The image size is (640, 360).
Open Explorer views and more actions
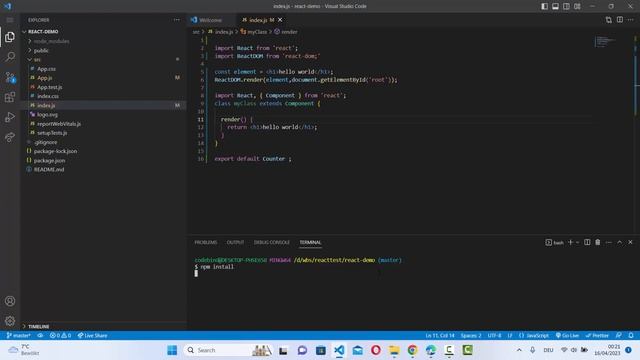click(x=176, y=20)
